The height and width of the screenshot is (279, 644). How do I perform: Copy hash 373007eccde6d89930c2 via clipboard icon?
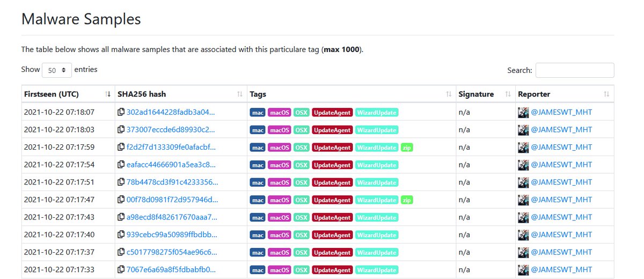[121, 130]
